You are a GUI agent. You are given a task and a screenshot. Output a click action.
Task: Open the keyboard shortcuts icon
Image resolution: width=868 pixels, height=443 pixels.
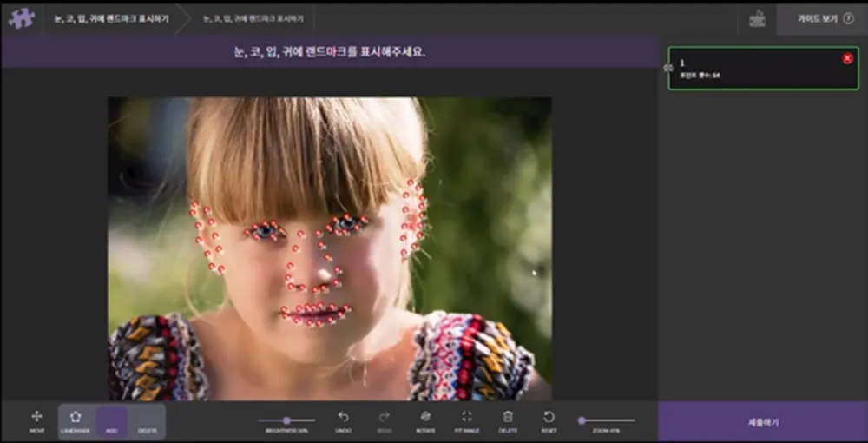[757, 19]
